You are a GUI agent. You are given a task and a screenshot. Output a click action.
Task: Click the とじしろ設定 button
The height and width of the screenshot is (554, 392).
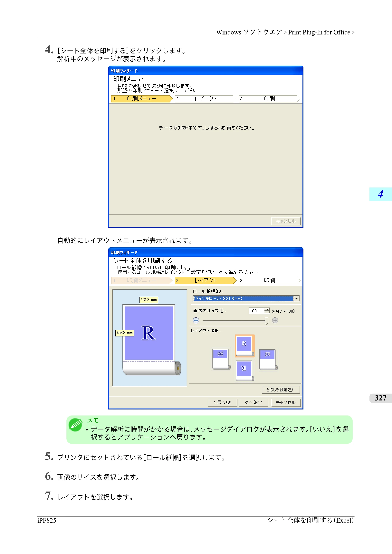281,390
